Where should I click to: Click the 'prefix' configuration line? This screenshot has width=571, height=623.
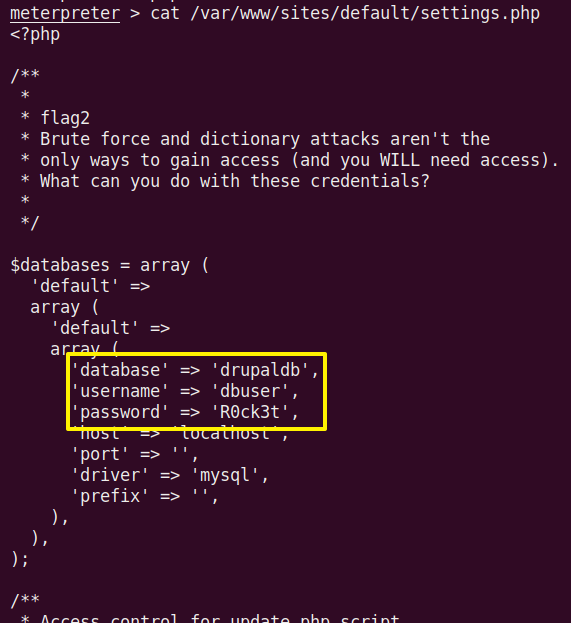point(145,496)
